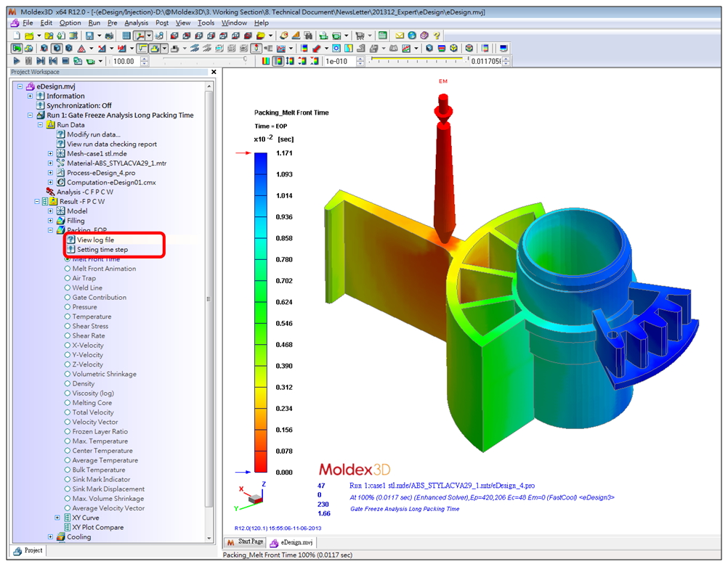Click the Stop animation button
The width and height of the screenshot is (728, 567).
point(65,61)
